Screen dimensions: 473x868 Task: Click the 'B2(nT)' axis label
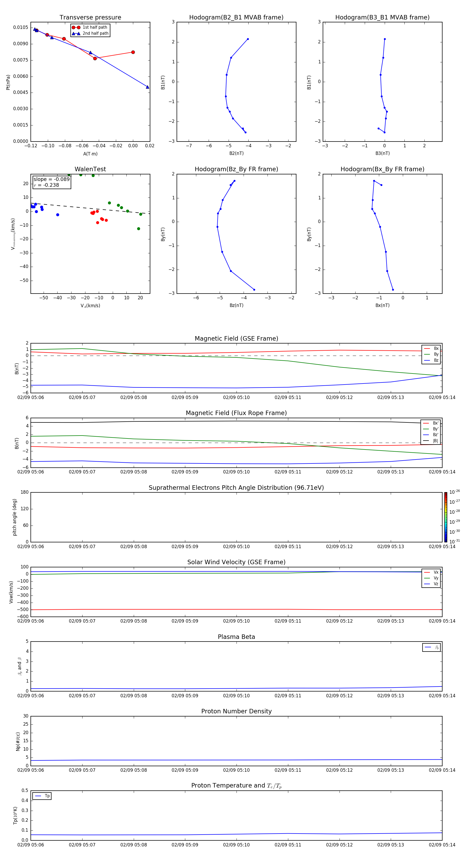236,153
